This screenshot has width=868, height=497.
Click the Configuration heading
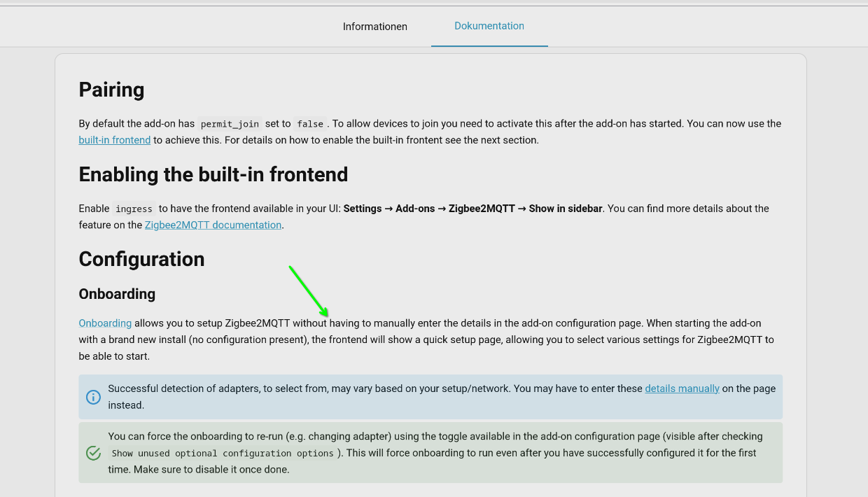(x=141, y=259)
